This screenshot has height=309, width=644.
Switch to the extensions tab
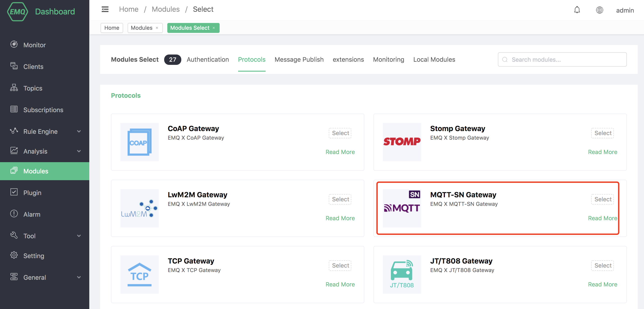[x=348, y=59]
